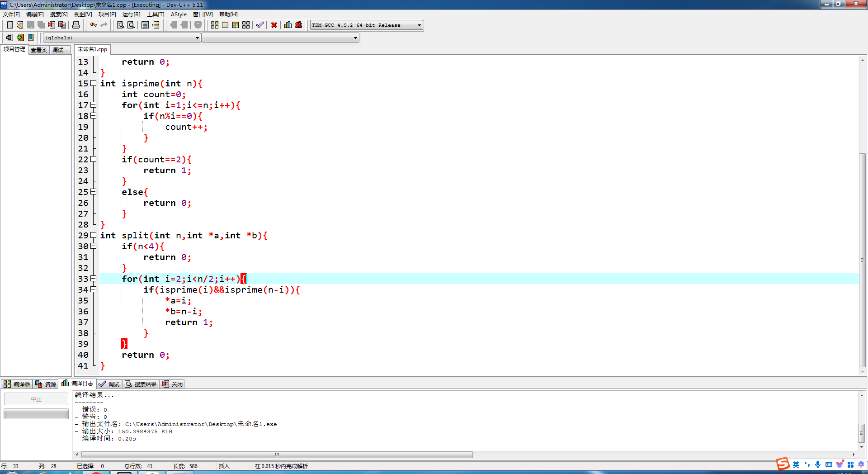Click the 中止 button
This screenshot has width=868, height=474.
coord(36,399)
